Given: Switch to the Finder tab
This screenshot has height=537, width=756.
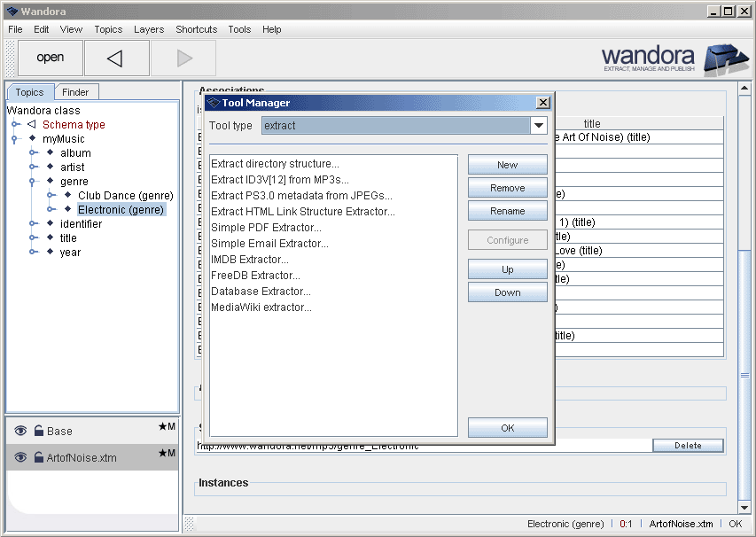Looking at the screenshot, I should (x=75, y=92).
